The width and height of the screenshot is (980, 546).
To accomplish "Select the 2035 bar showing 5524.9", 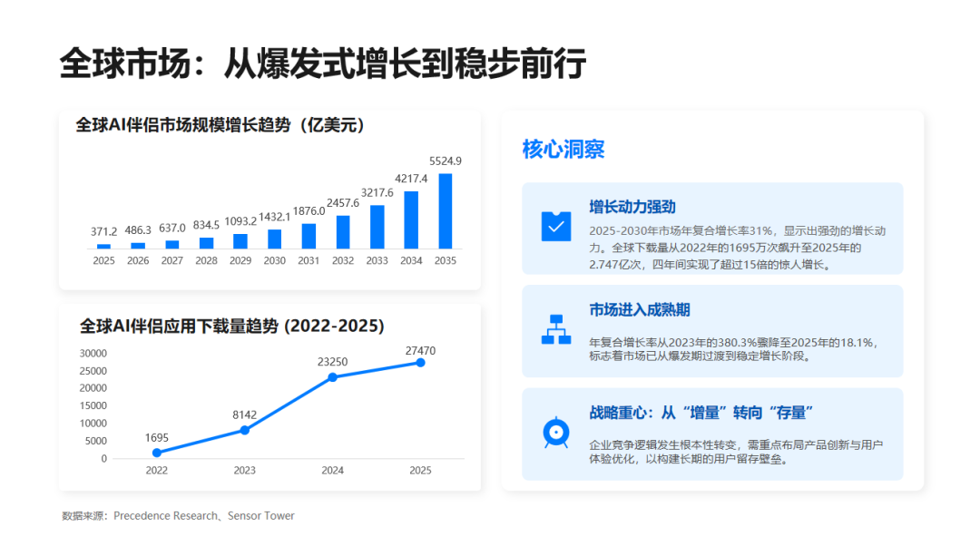I will pyautogui.click(x=445, y=211).
